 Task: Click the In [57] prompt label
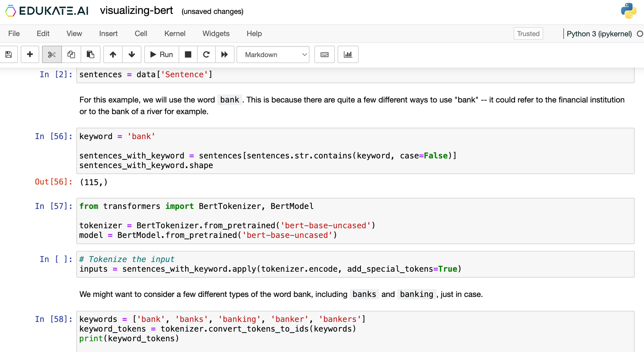[x=53, y=206]
